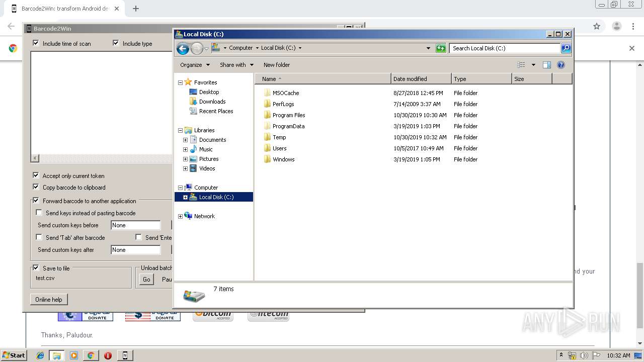Click the change view icon in Explorer toolbar
Viewport: 644px width, 362px height.
coord(521,65)
